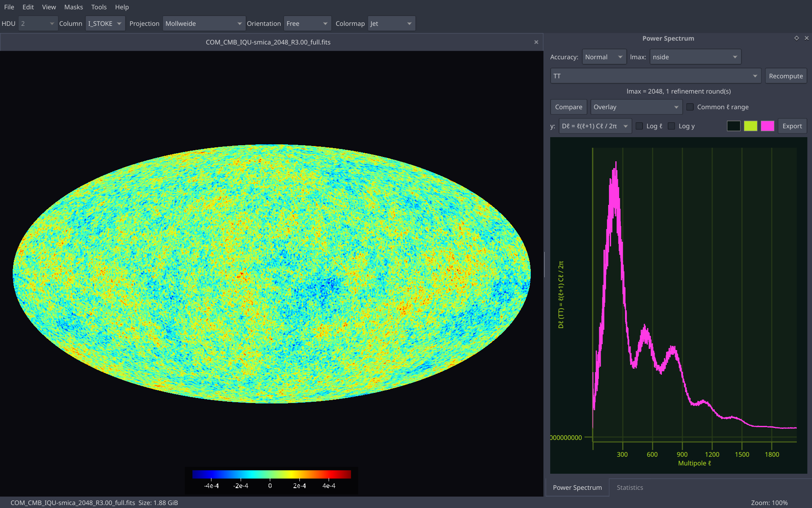Open the HDU dropdown
812x508 pixels.
click(x=38, y=24)
